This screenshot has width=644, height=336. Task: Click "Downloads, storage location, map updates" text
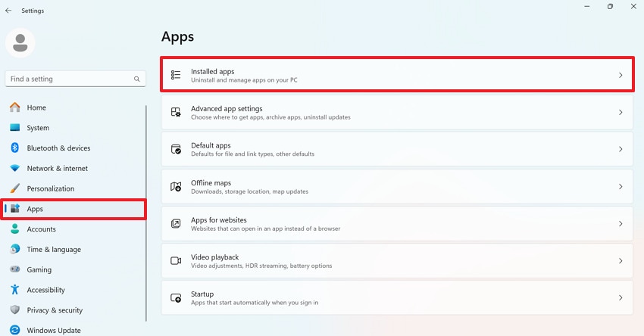[x=250, y=191]
